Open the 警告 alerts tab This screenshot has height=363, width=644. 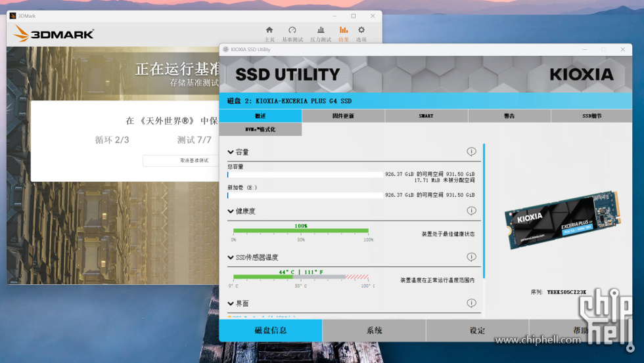click(509, 116)
